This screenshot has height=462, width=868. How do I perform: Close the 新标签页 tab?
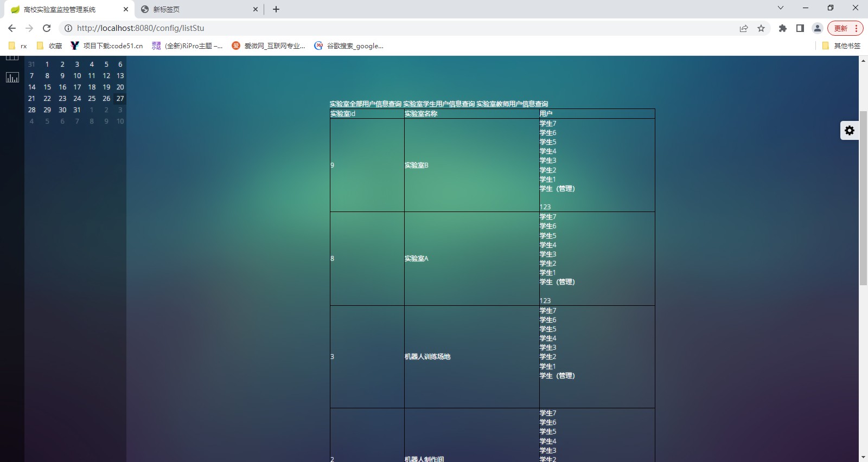point(256,9)
